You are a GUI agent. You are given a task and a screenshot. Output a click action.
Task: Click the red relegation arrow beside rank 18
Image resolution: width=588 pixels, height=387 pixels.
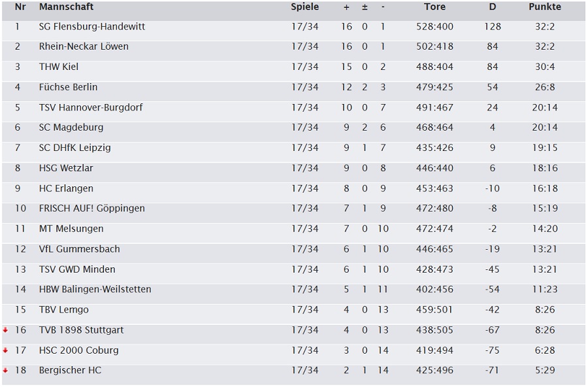5,371
